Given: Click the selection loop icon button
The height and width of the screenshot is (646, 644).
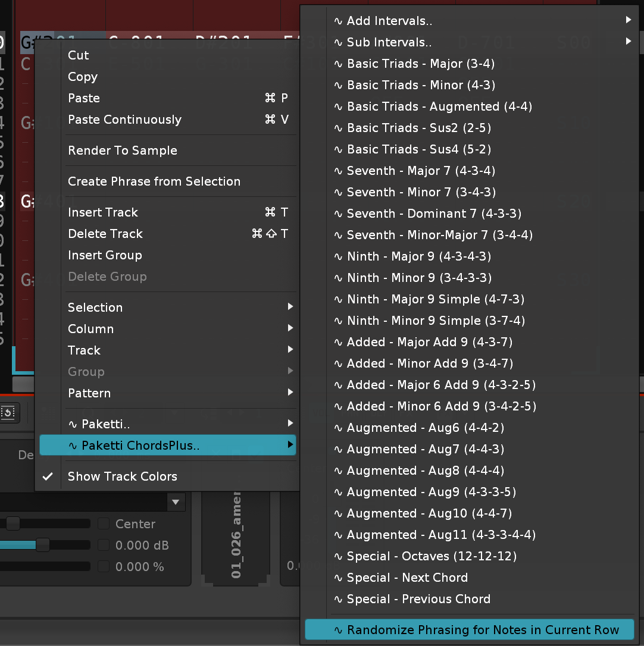Looking at the screenshot, I should point(9,412).
